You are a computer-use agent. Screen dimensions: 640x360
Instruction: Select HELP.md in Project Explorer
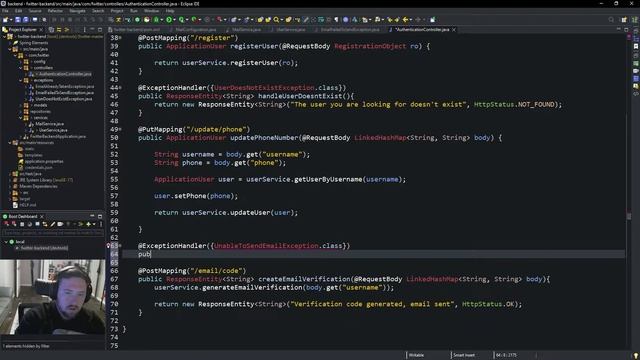[x=24, y=205]
